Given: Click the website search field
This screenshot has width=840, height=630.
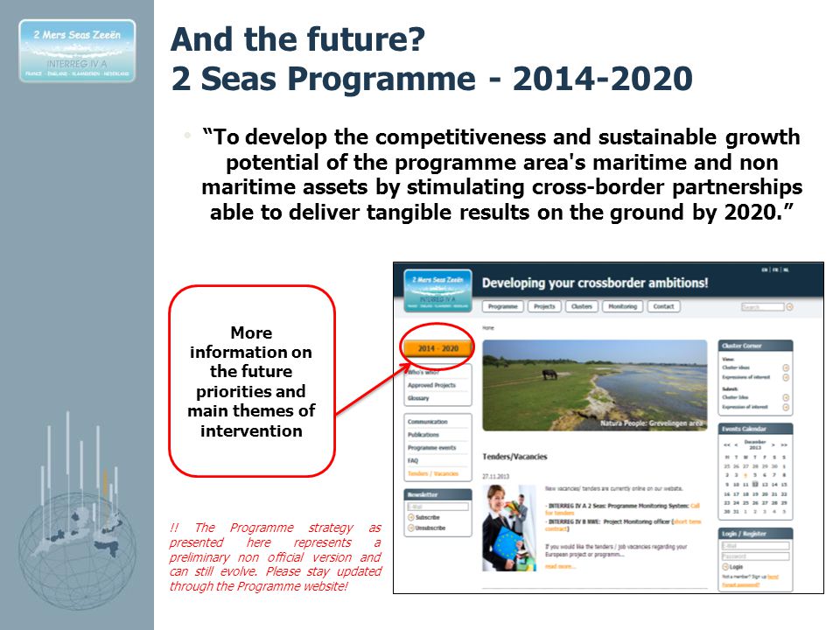Looking at the screenshot, I should pyautogui.click(x=763, y=307).
